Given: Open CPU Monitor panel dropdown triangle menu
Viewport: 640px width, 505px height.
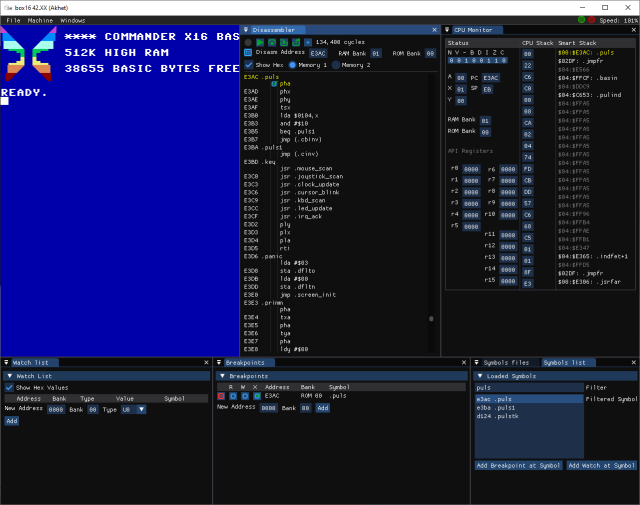Looking at the screenshot, I should tap(447, 30).
